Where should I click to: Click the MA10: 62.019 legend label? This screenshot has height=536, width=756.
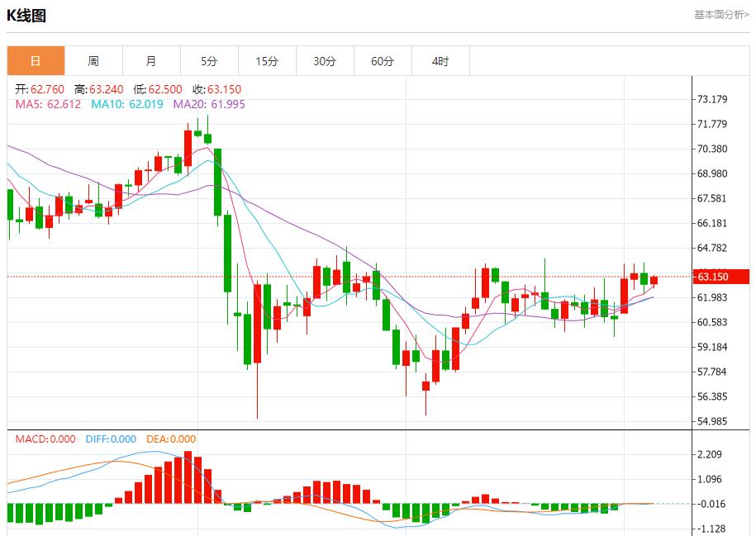[x=128, y=104]
